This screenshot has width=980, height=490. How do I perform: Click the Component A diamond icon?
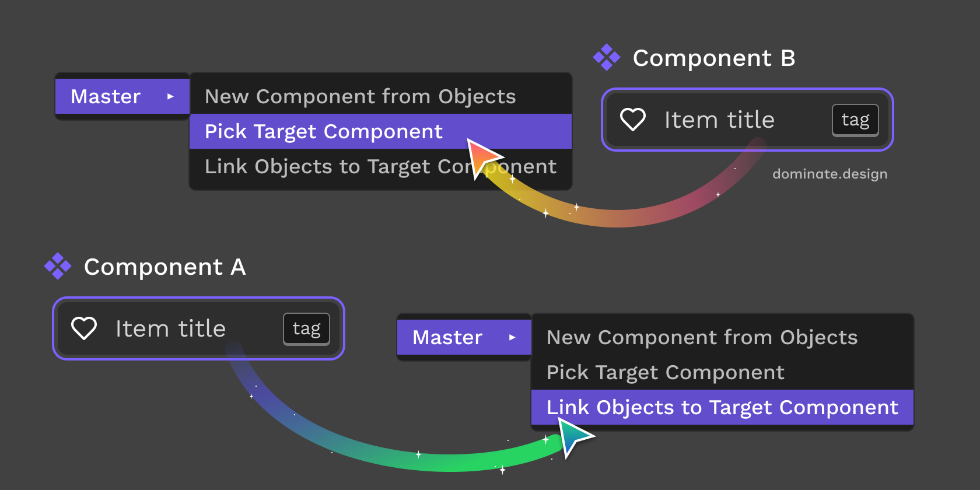coord(58,267)
